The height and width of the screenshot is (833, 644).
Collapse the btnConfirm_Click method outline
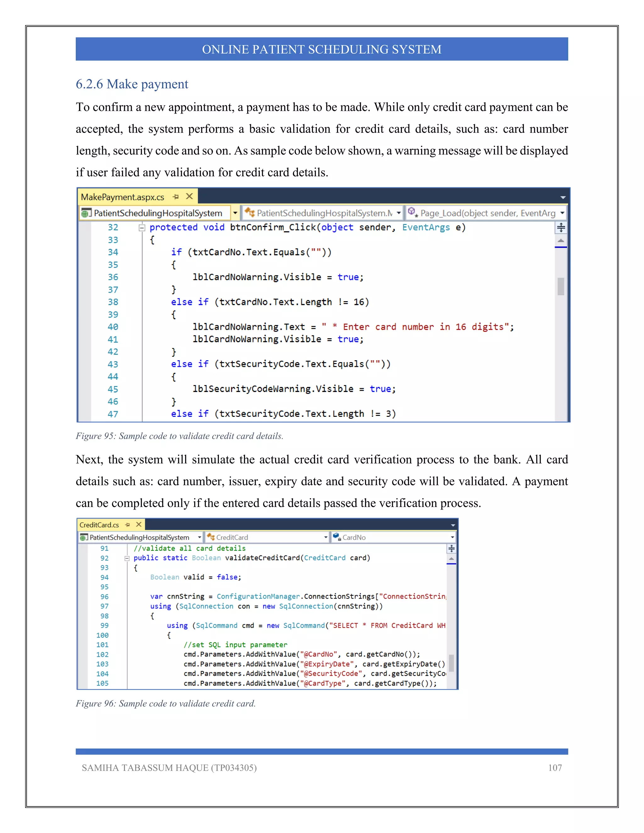click(x=142, y=228)
